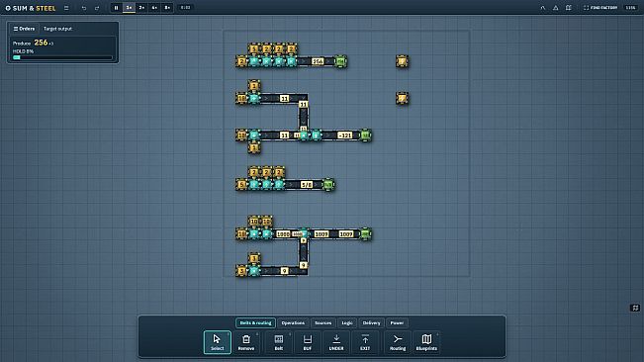Select the green delivery node after belt 1009
The width and height of the screenshot is (644, 362).
(365, 233)
